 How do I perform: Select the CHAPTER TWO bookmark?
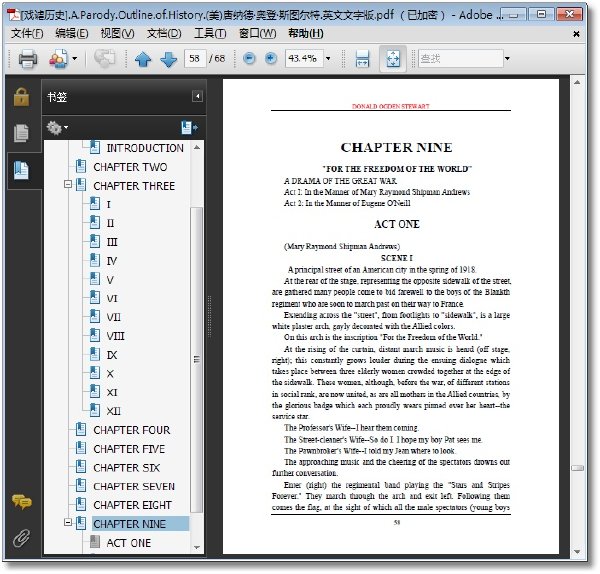click(x=130, y=167)
